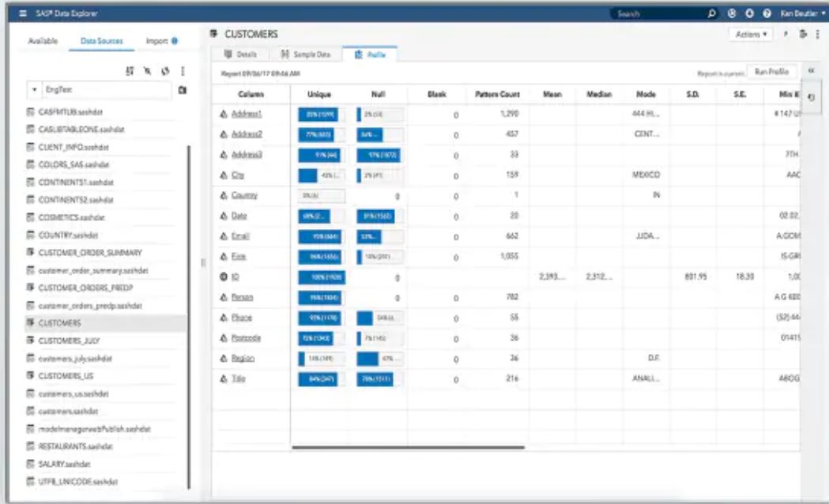Click the Null column header
Image resolution: width=829 pixels, height=504 pixels.
point(378,94)
